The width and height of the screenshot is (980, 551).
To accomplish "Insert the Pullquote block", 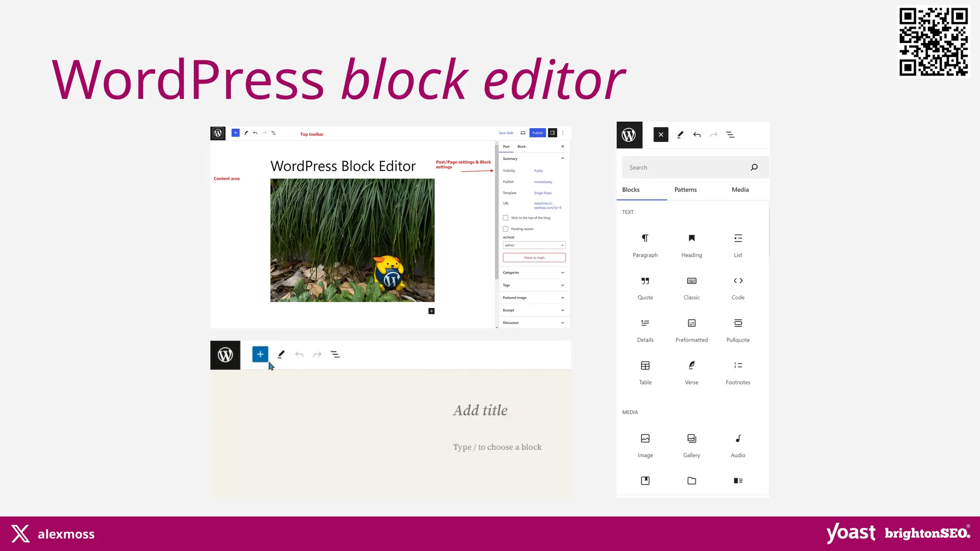I will point(738,331).
